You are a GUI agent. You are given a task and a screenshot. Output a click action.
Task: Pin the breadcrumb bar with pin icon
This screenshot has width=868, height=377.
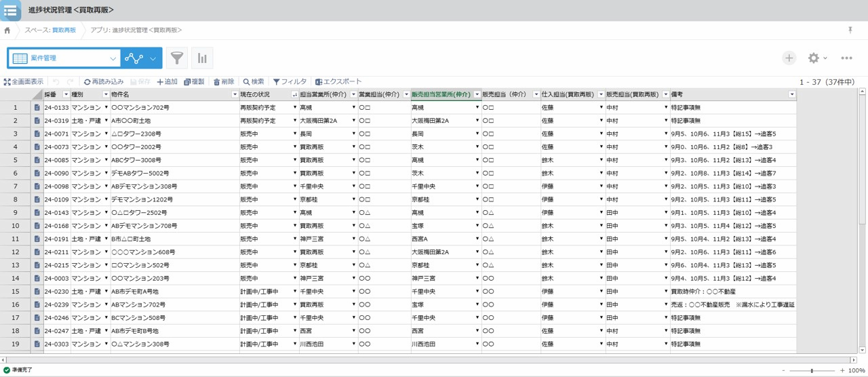(850, 31)
